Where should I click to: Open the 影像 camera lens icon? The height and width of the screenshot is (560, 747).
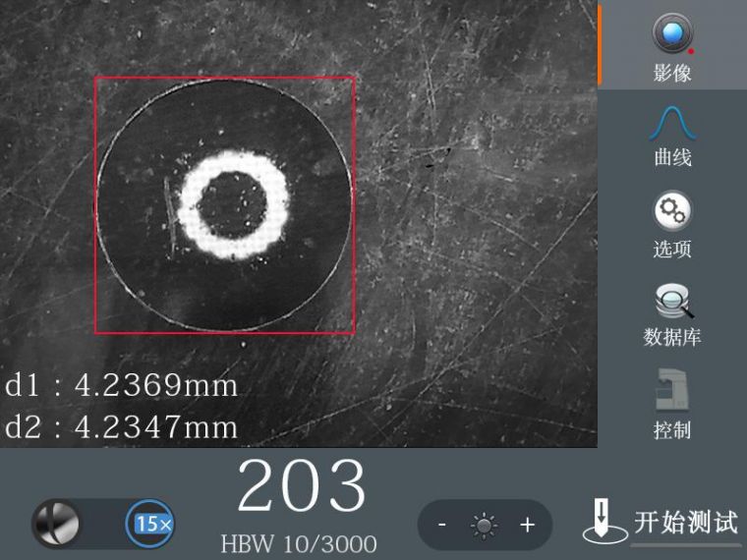click(x=672, y=32)
